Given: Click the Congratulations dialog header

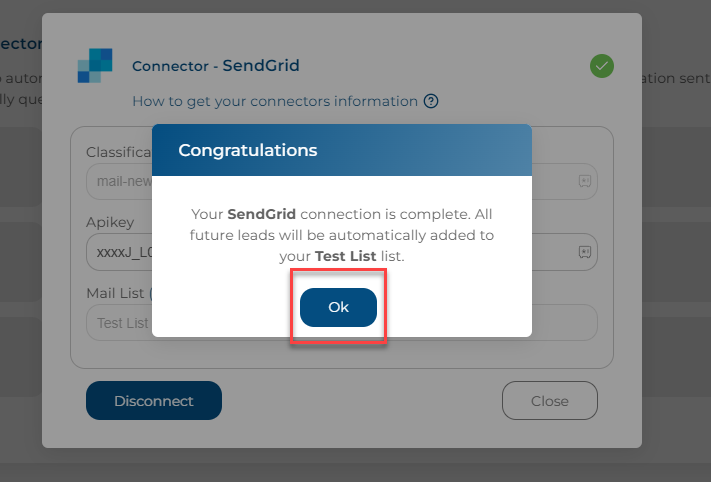Looking at the screenshot, I should pyautogui.click(x=341, y=150).
